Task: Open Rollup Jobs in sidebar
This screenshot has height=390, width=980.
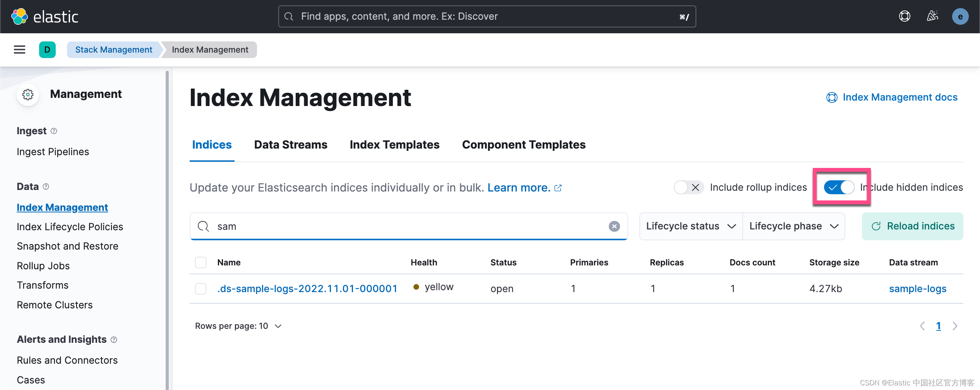Action: (43, 266)
